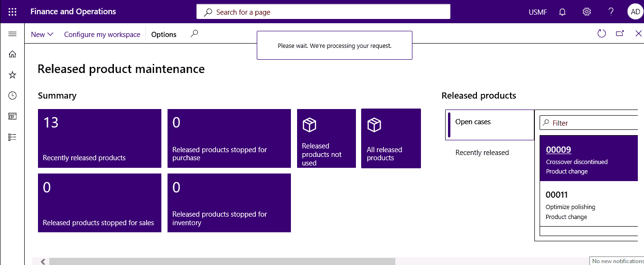Select the USMF company picker
Image resolution: width=644 pixels, height=265 pixels.
[538, 12]
